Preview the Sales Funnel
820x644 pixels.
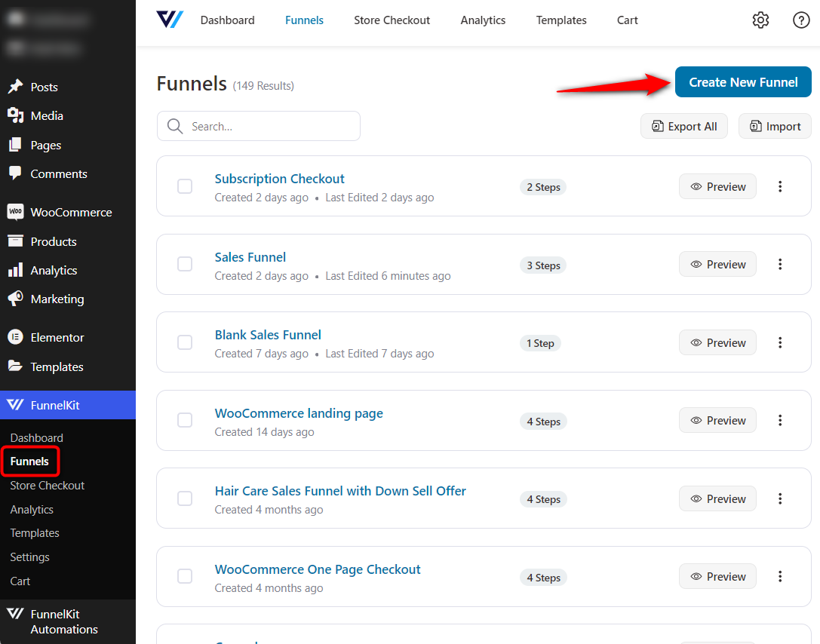tap(717, 265)
